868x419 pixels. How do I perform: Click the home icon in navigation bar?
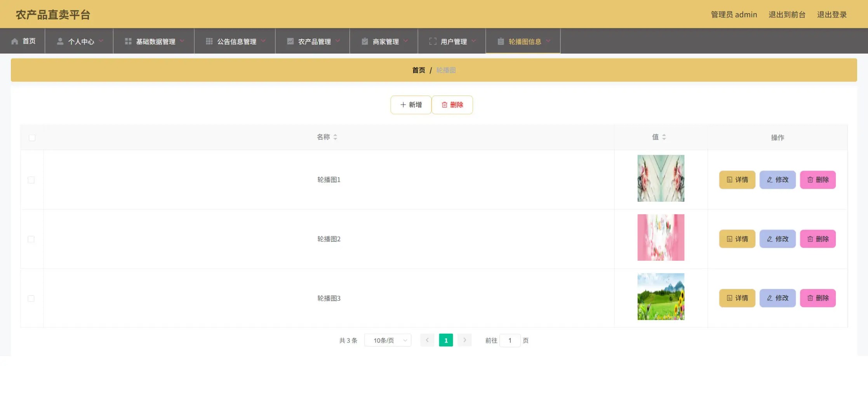[x=15, y=42]
